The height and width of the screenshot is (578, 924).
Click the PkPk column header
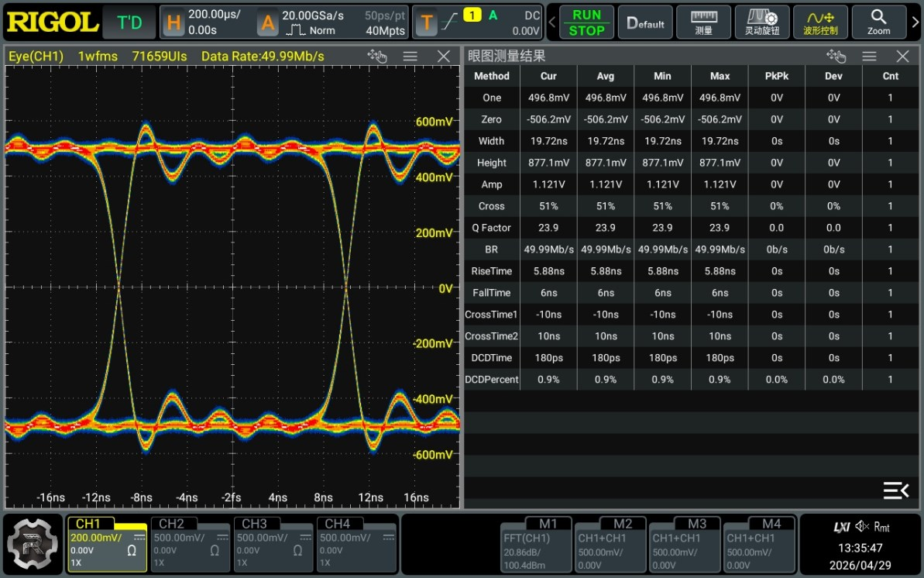point(777,76)
